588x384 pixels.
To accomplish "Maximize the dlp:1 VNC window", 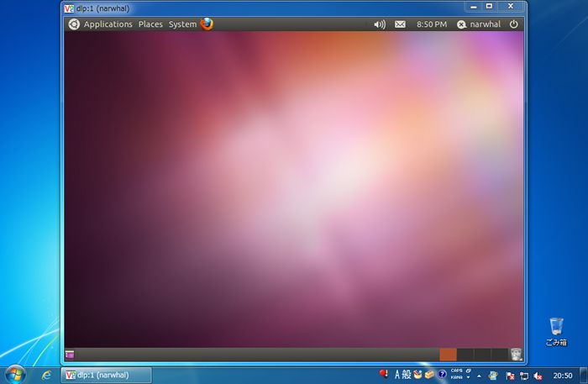I will (490, 7).
